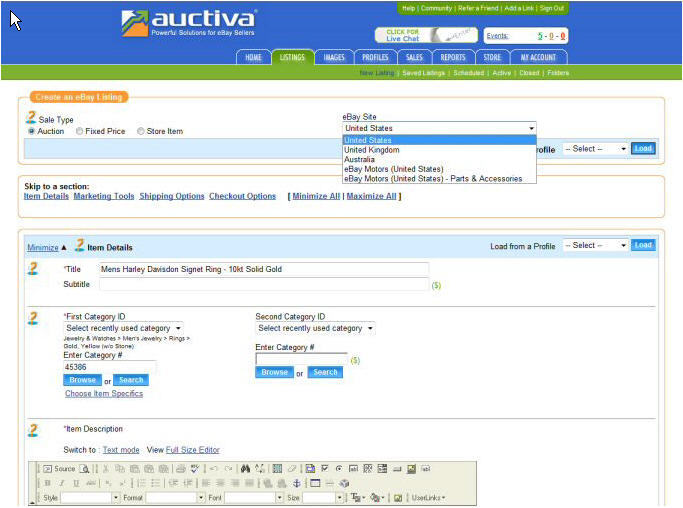Pick United Kingdom from eBay Site list
This screenshot has height=508, width=683.
click(371, 150)
